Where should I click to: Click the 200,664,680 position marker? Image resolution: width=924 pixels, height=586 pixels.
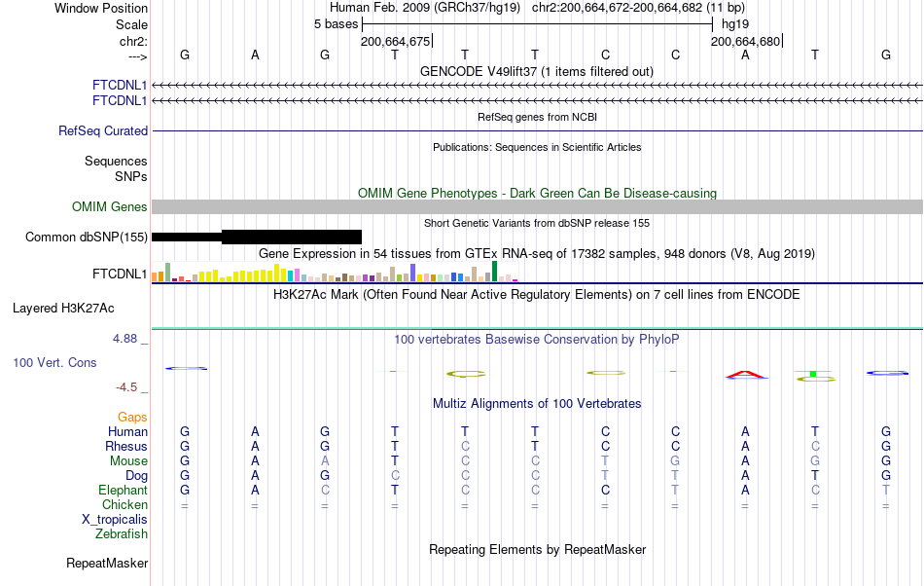[x=747, y=41]
